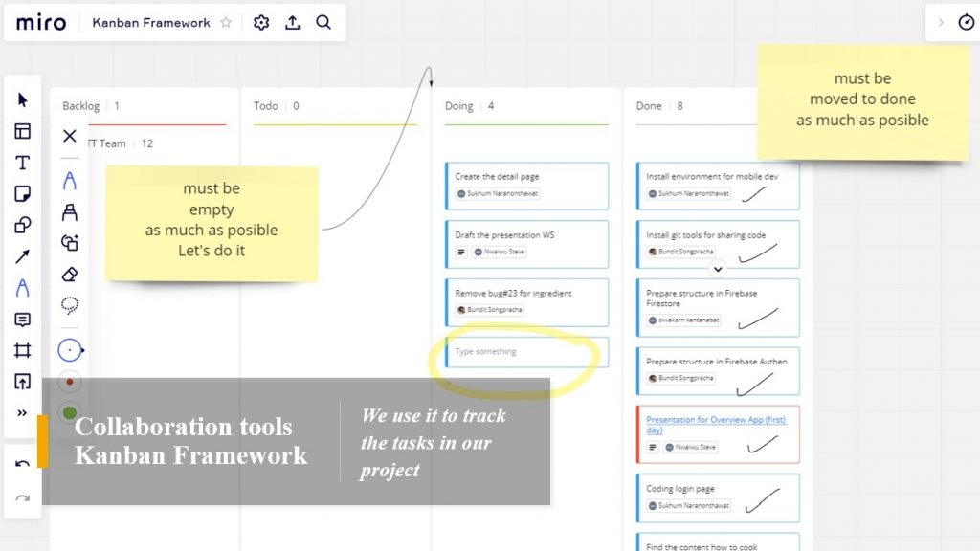Open the templates tool
The width and height of the screenshot is (980, 551).
pos(23,131)
